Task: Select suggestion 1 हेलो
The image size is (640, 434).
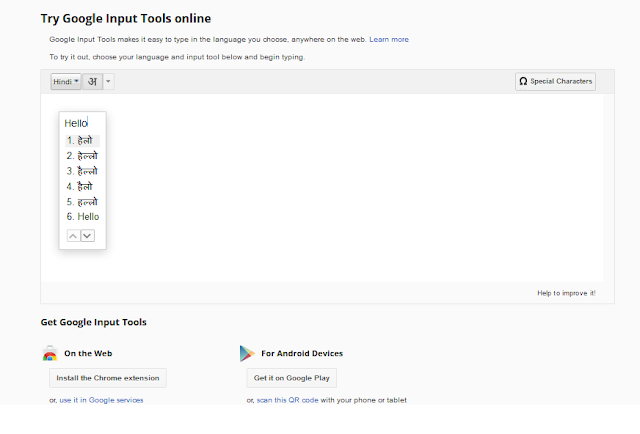Action: [x=82, y=140]
